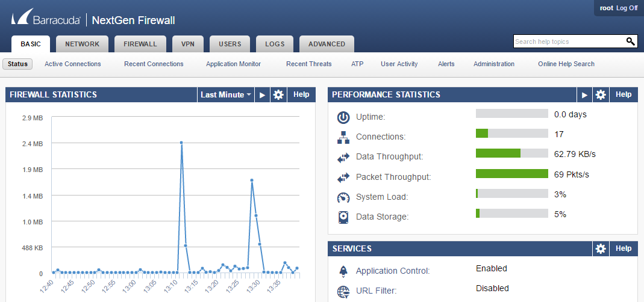
Task: Click the Uptime power icon
Action: (x=343, y=117)
